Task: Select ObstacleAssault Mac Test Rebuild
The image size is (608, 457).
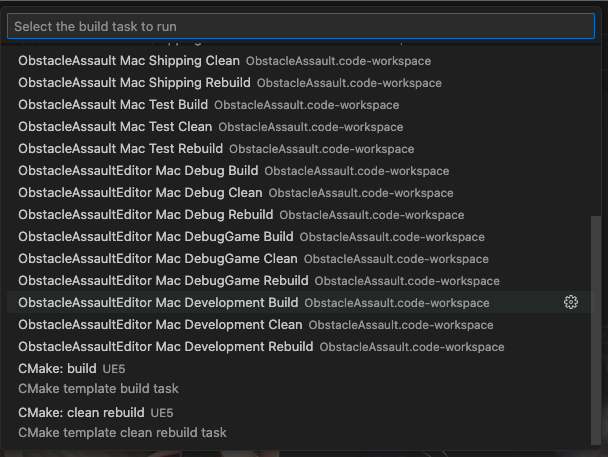Action: click(301, 149)
